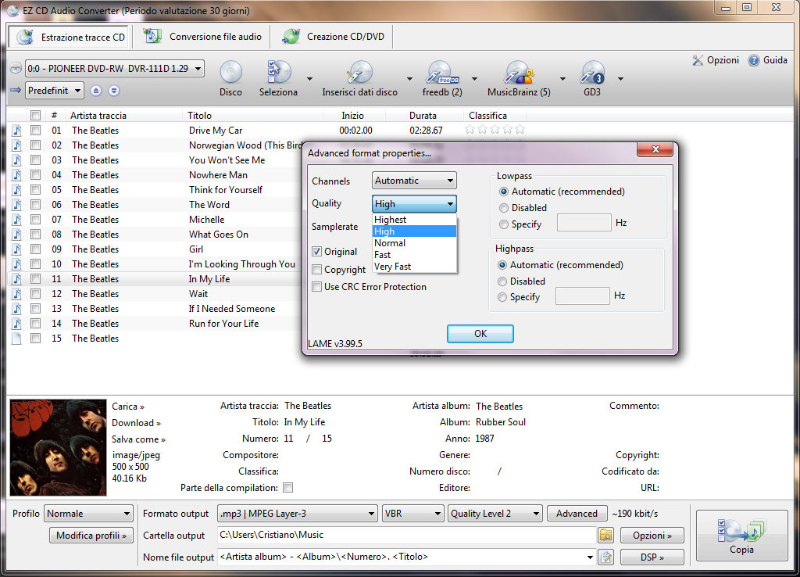
Task: Open Opzioni settings at top right
Action: tap(715, 60)
